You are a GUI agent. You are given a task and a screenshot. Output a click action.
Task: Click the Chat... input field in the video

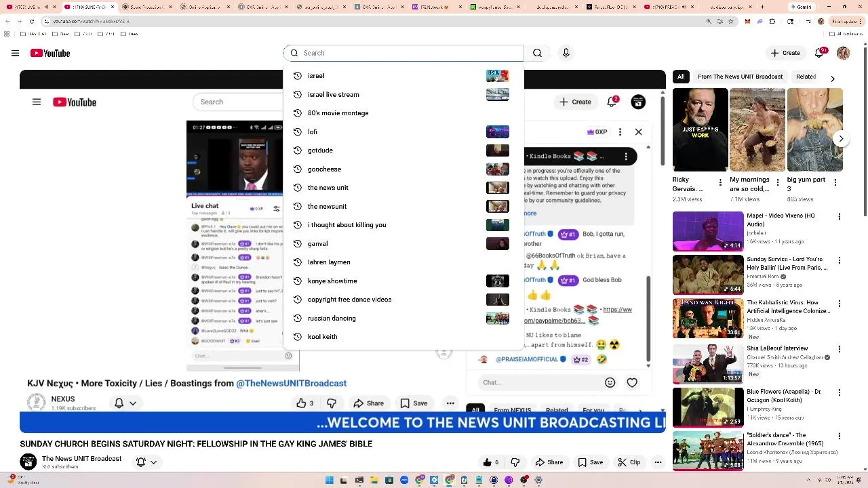pos(539,383)
